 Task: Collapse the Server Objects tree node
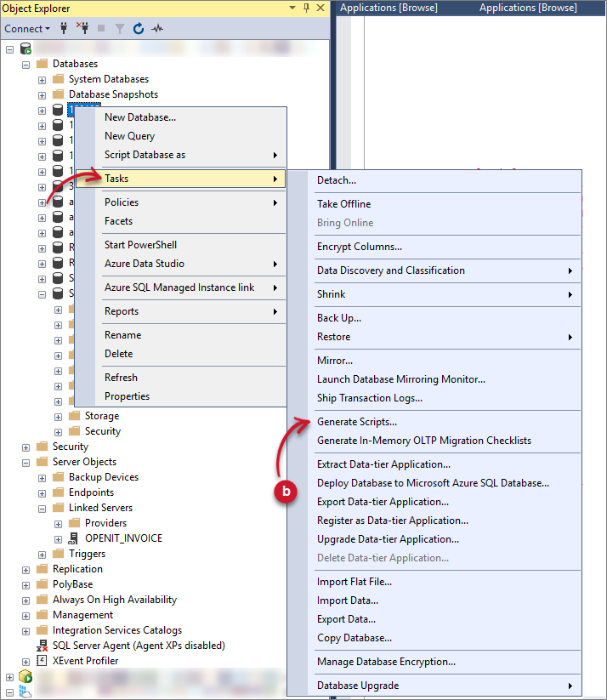tap(26, 462)
